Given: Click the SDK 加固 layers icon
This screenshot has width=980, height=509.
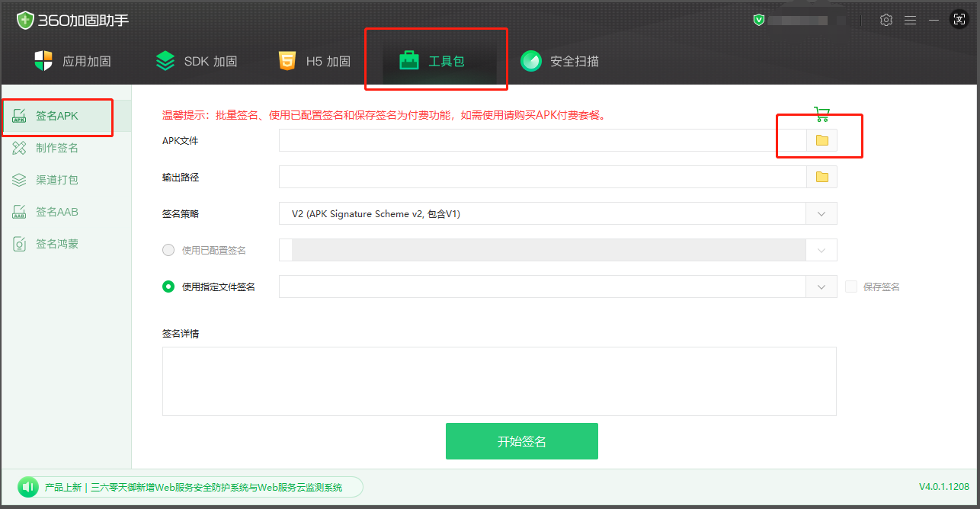Looking at the screenshot, I should click(165, 61).
